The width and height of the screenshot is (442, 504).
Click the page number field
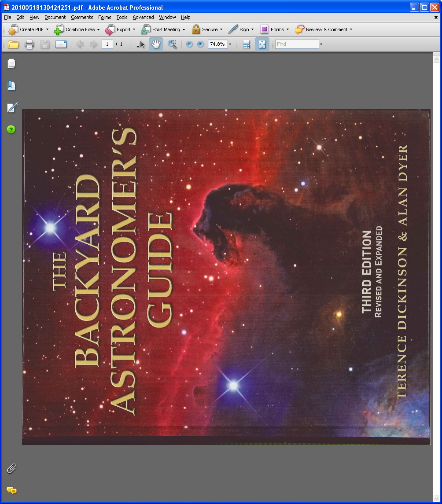[107, 44]
